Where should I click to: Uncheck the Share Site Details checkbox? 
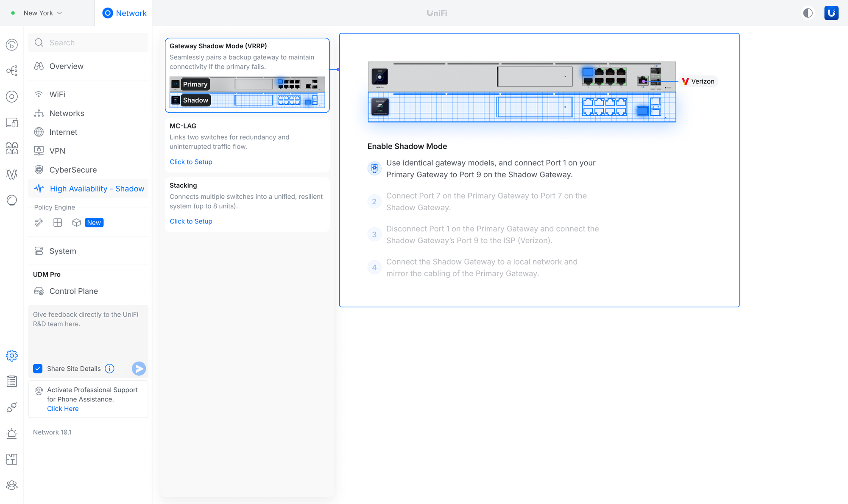[x=38, y=368]
